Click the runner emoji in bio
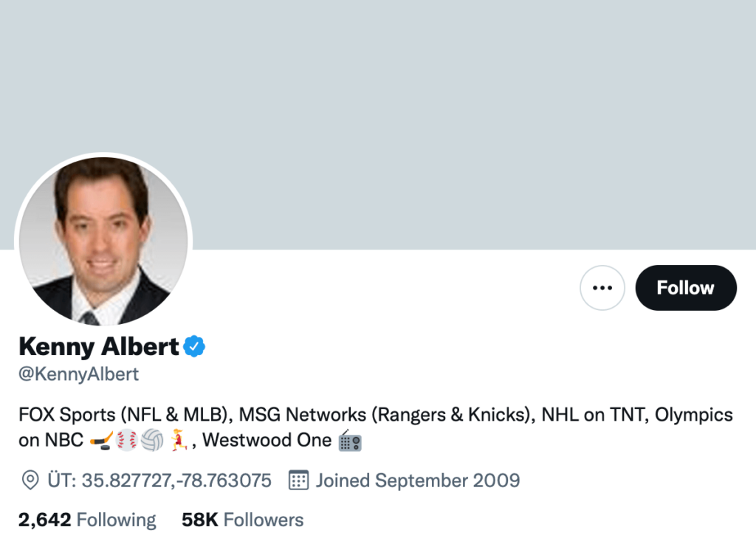 tap(179, 441)
